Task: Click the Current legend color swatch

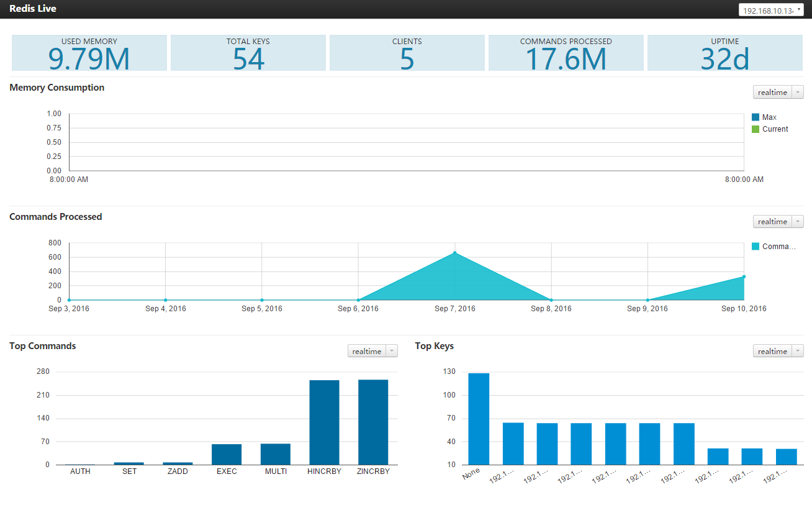Action: point(756,129)
